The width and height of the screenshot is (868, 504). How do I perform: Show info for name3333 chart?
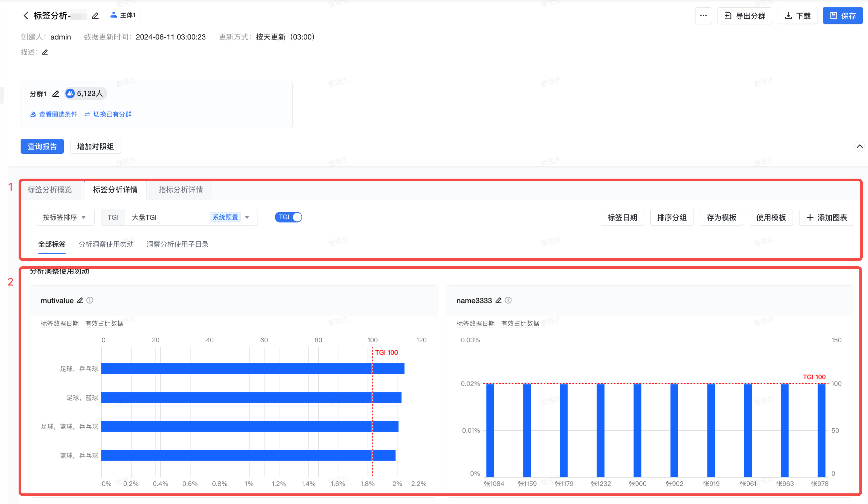point(508,300)
